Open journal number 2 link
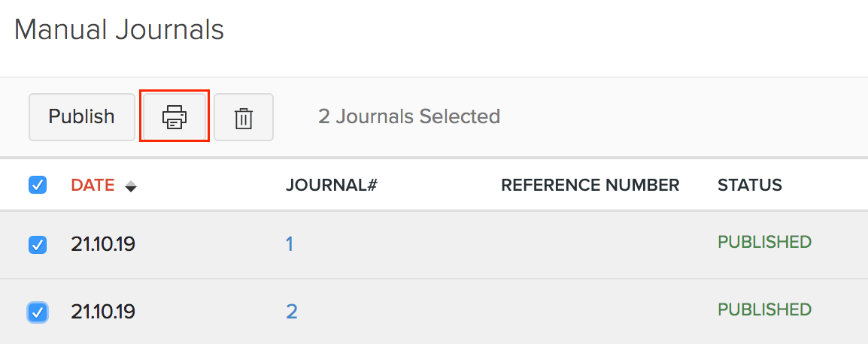This screenshot has width=868, height=344. coord(291,311)
